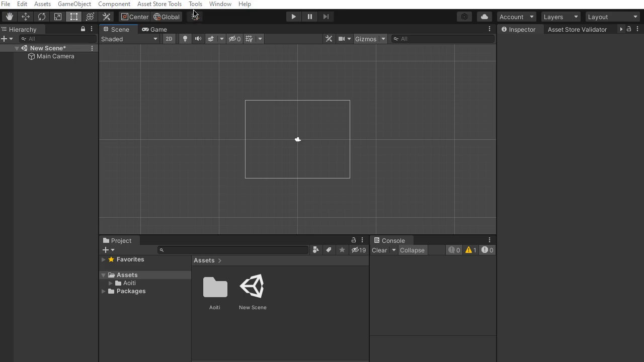This screenshot has height=362, width=644.
Task: Open Unity cloud services
Action: coord(484,17)
